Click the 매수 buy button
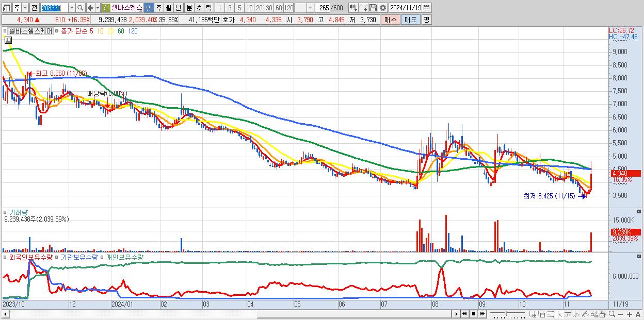Viewport: 644px width, 320px height. click(391, 20)
